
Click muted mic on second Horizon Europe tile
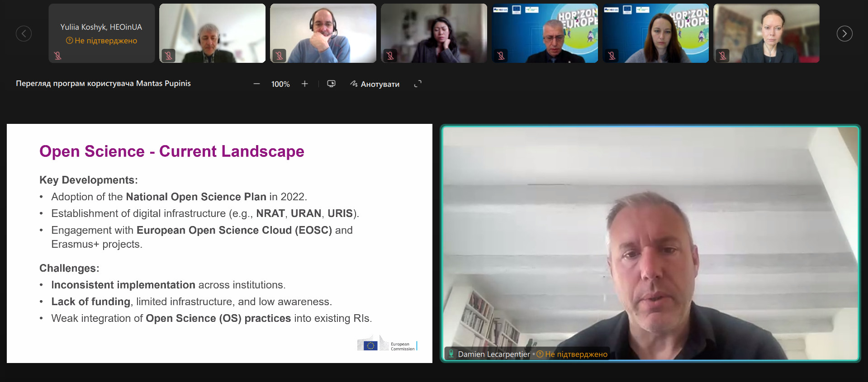[x=612, y=56]
